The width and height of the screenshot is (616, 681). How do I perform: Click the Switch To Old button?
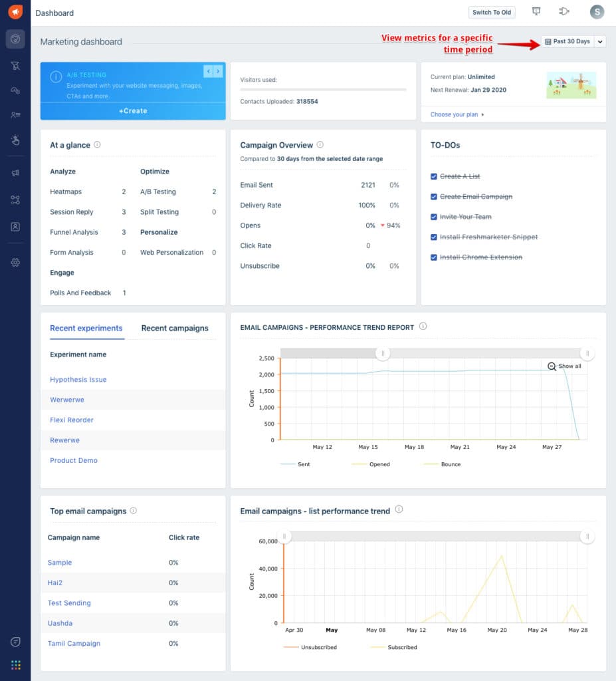point(491,12)
